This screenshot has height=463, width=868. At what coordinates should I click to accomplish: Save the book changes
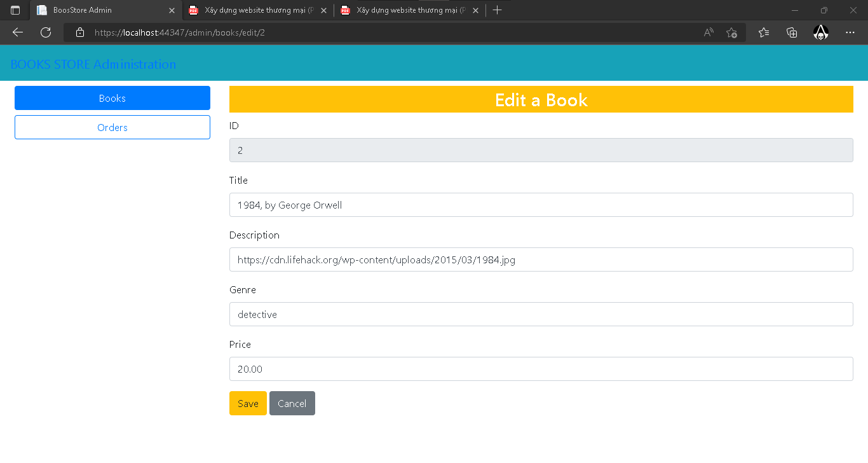[248, 403]
